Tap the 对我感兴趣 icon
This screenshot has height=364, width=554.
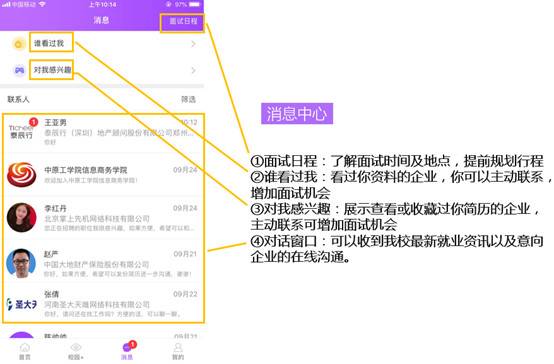[x=19, y=70]
